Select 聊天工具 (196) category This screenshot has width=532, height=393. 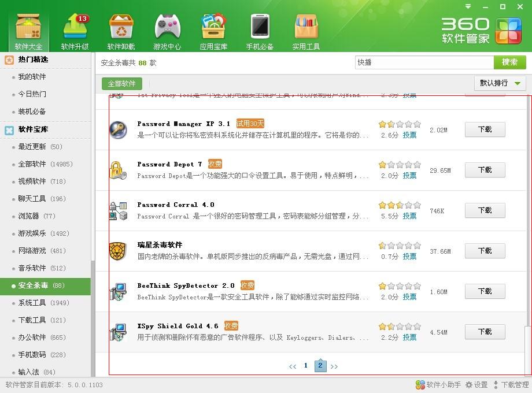42,199
